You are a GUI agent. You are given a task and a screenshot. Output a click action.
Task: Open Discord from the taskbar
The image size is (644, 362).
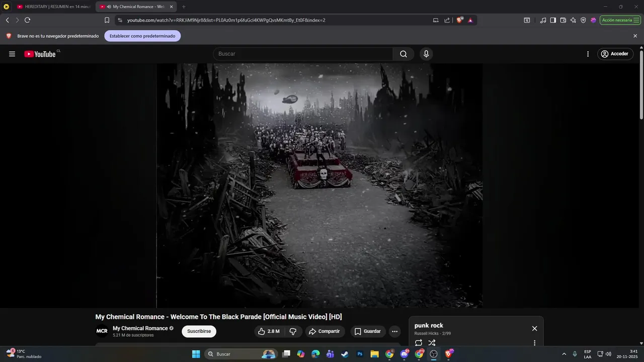pos(405,354)
